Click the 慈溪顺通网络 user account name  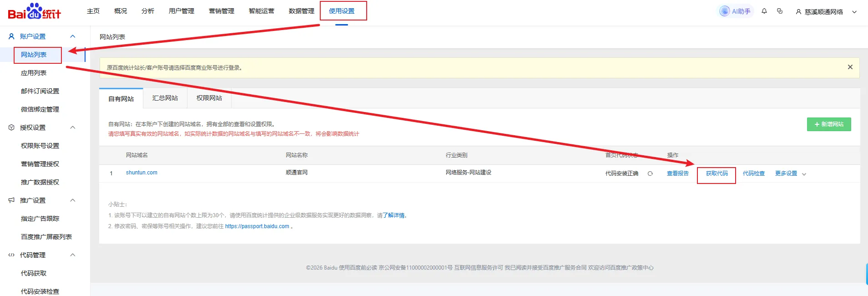(x=823, y=12)
